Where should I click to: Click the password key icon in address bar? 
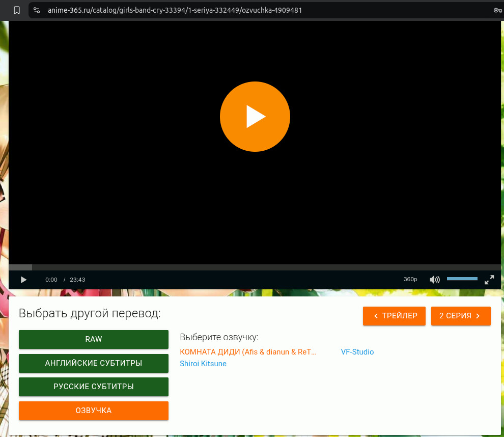497,10
